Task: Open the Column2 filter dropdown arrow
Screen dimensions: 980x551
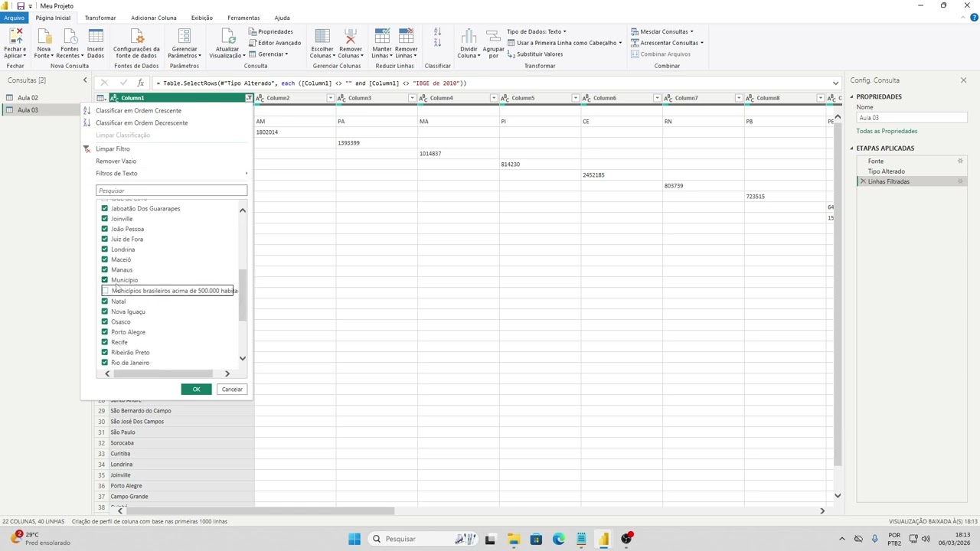Action: coord(331,98)
